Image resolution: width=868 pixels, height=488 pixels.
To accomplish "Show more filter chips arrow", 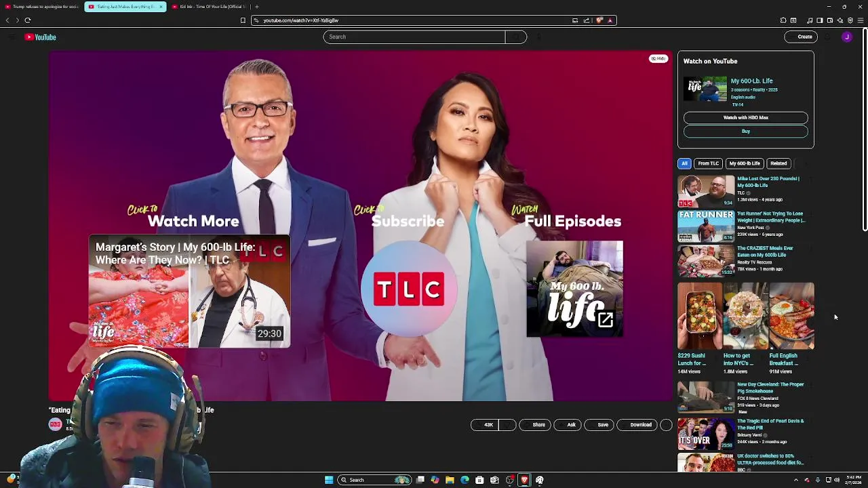I will (806, 163).
